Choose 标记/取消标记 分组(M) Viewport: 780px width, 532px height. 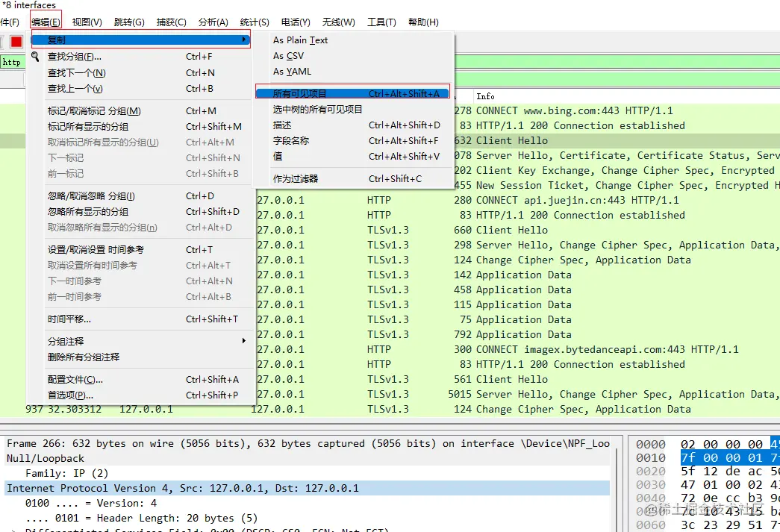[x=140, y=111]
